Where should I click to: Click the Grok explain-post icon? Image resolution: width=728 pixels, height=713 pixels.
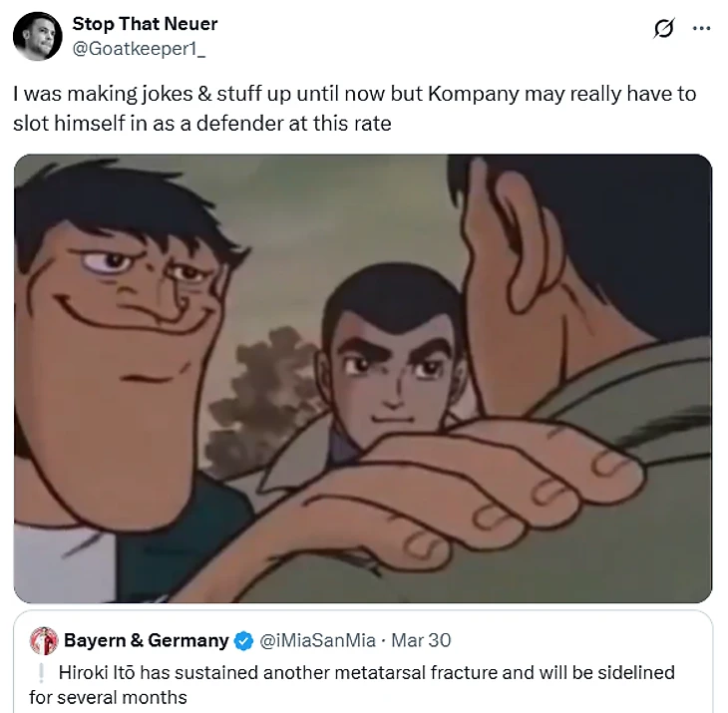coord(664,28)
